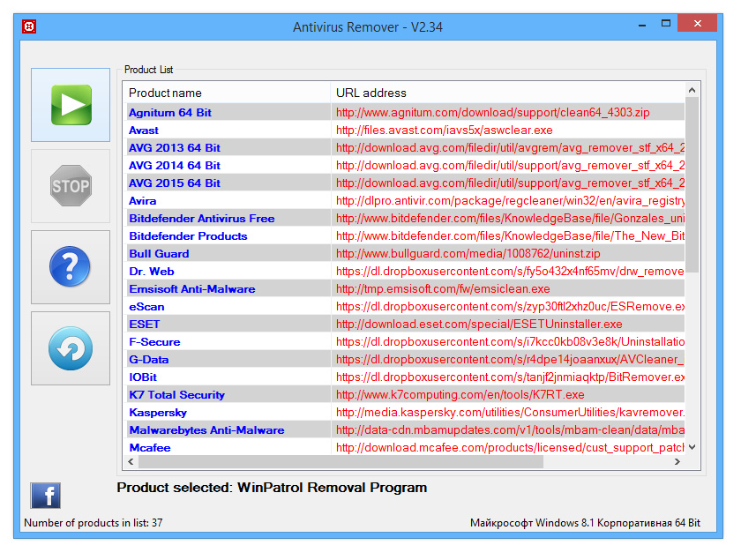Image resolution: width=741 pixels, height=560 pixels.
Task: Click the k7computing.com K7RT.exe URL
Action: coord(460,394)
